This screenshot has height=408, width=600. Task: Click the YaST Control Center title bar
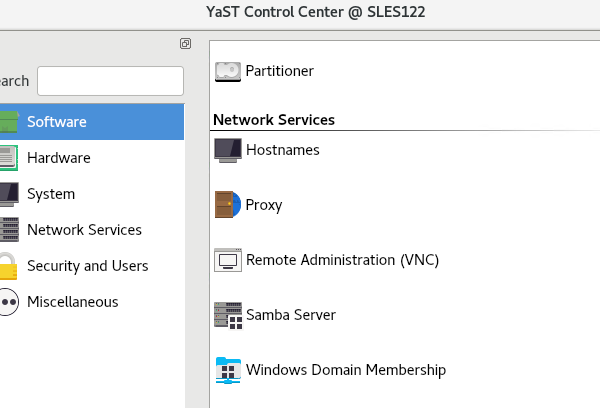[300, 12]
